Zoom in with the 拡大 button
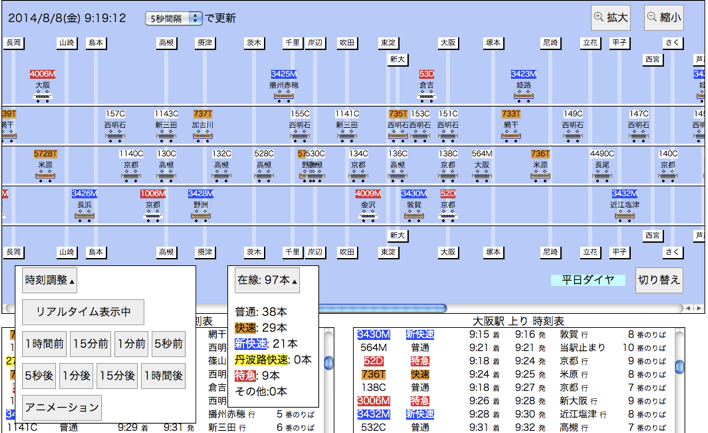Screen dimensions: 708x433 pyautogui.click(x=610, y=17)
